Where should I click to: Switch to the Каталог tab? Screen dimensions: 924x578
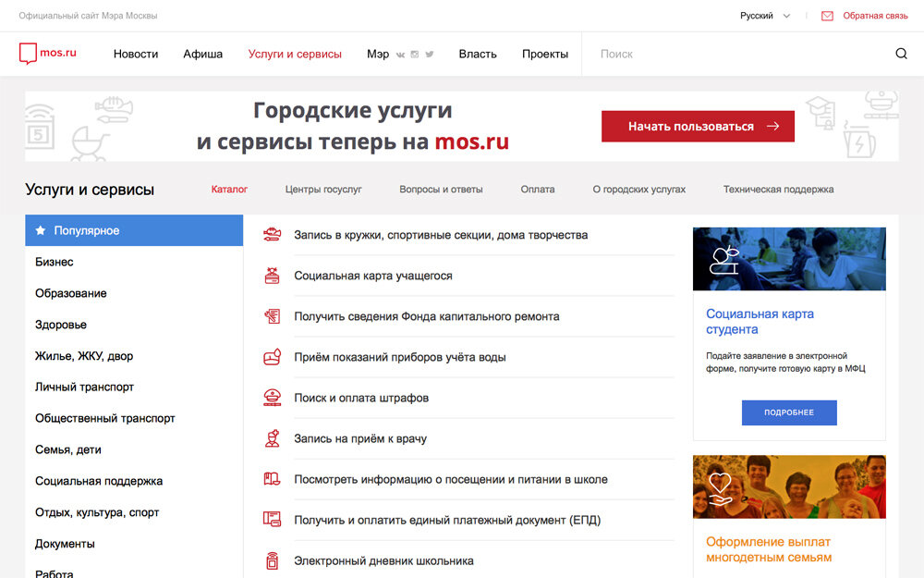click(x=229, y=189)
